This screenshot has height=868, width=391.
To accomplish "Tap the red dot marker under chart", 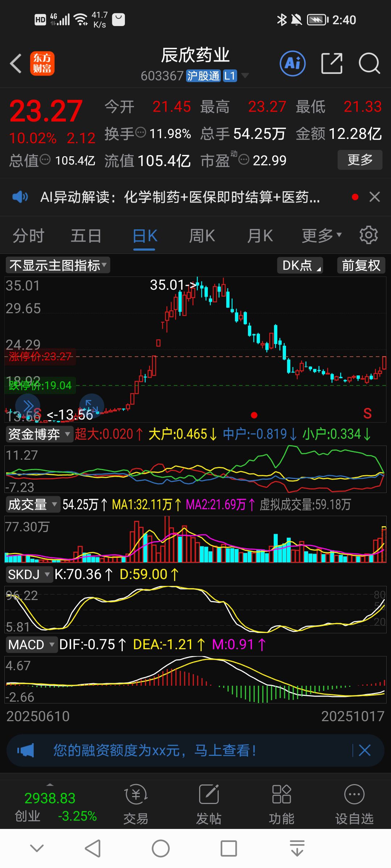I will click(254, 415).
